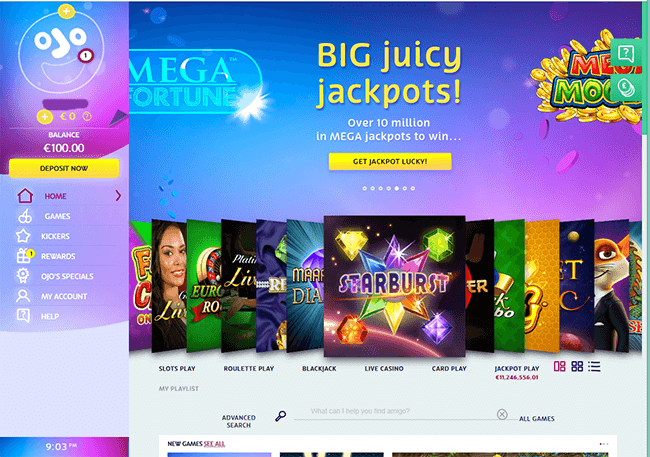The image size is (650, 457).
Task: Click the OJO's Specials badge icon
Action: click(23, 276)
